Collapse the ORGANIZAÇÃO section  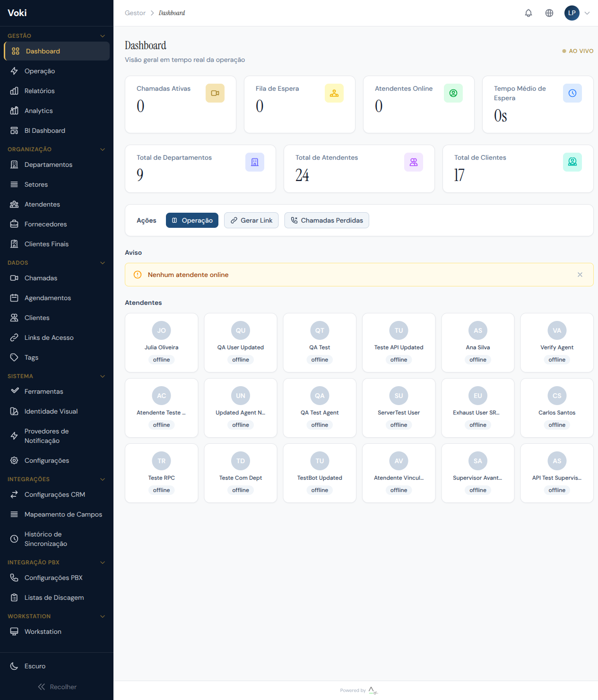pos(103,149)
